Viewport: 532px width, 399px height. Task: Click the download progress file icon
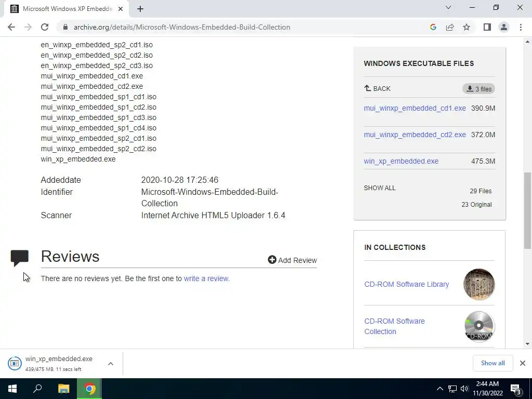click(15, 363)
